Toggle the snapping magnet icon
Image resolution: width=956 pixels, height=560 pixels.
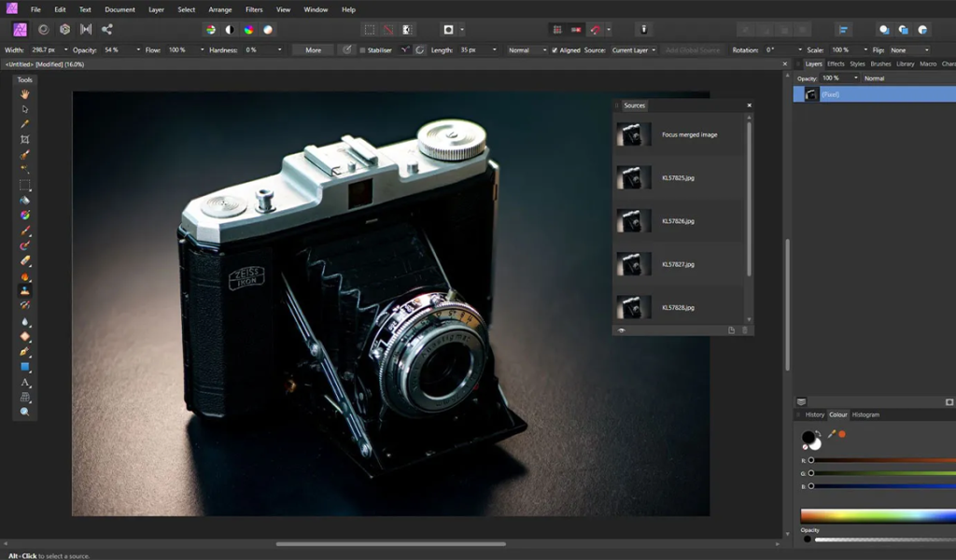click(596, 29)
